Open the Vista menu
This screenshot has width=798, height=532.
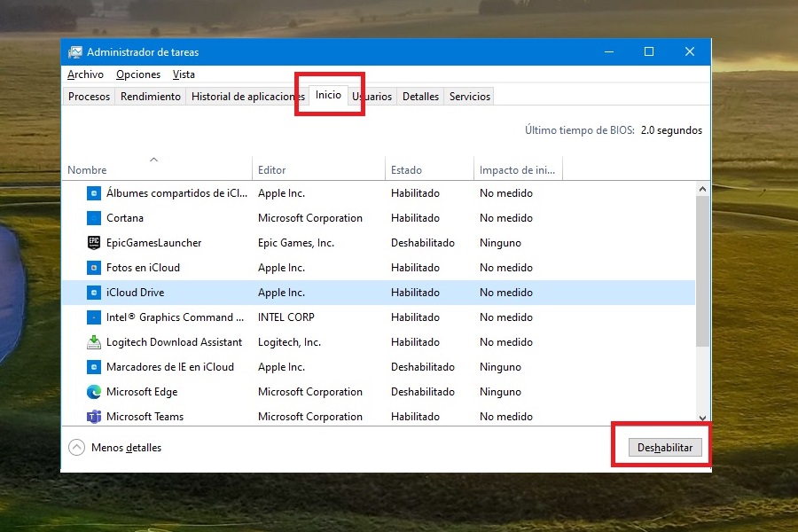184,74
